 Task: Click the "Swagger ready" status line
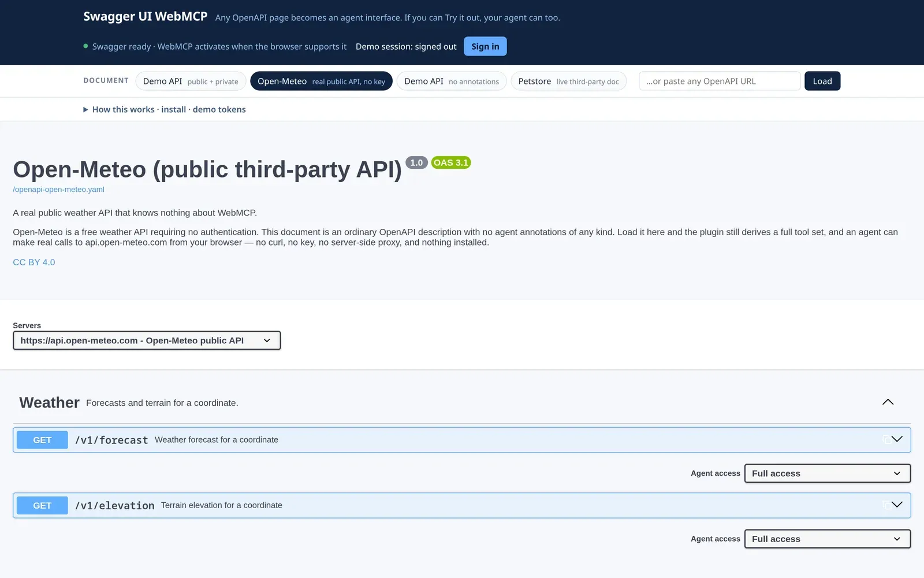[x=215, y=46]
